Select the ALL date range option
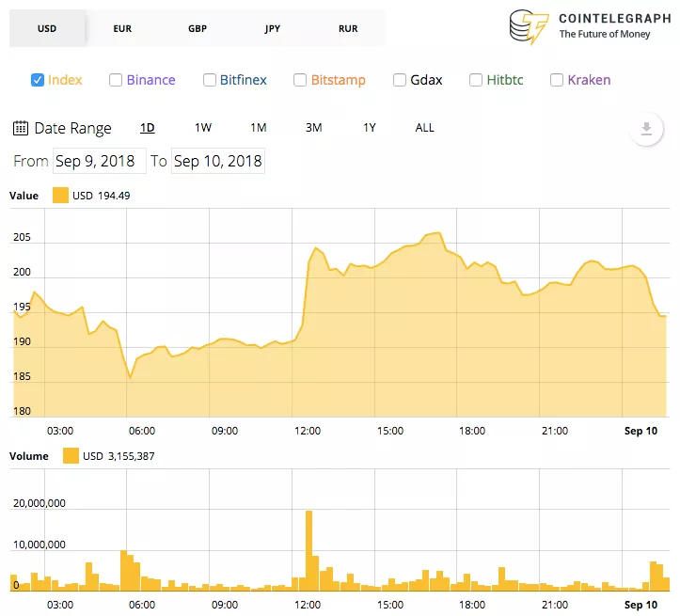 click(x=424, y=128)
